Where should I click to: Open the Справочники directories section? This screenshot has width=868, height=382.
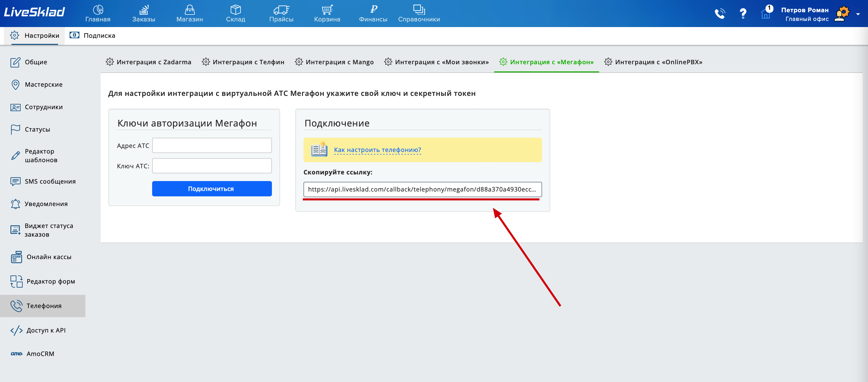point(419,14)
